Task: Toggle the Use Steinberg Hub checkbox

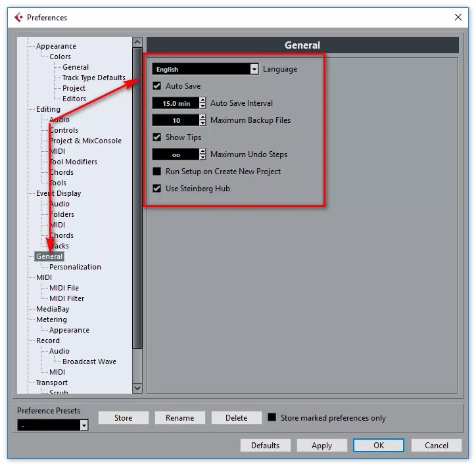Action: (157, 189)
